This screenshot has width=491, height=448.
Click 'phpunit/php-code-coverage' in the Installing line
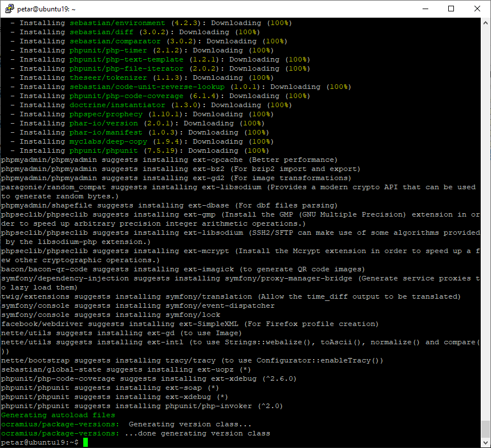(x=126, y=96)
